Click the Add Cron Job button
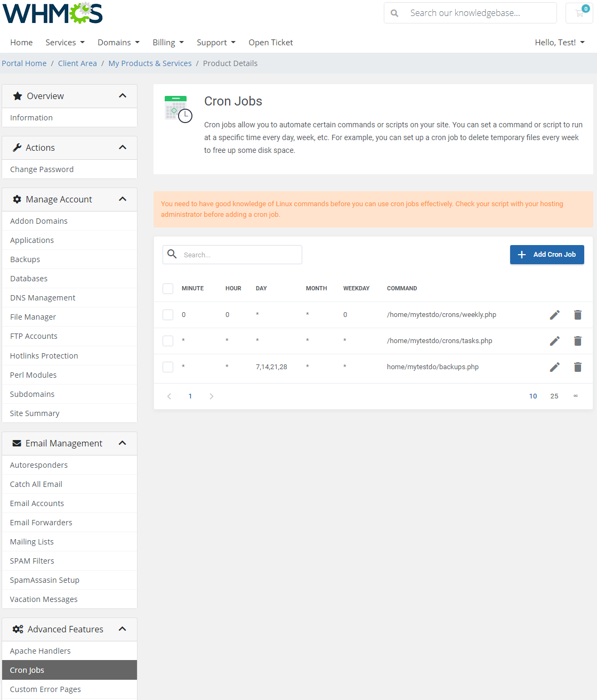Viewport: 597px width, 700px height. [x=547, y=255]
